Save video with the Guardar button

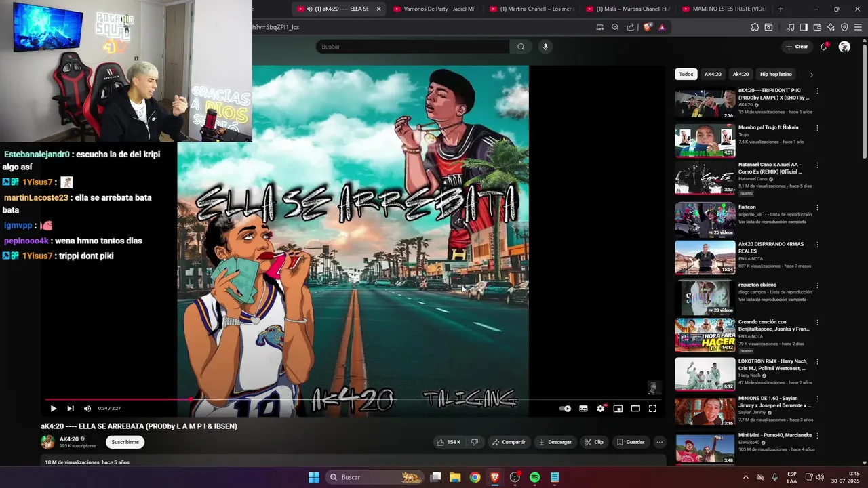(x=631, y=442)
